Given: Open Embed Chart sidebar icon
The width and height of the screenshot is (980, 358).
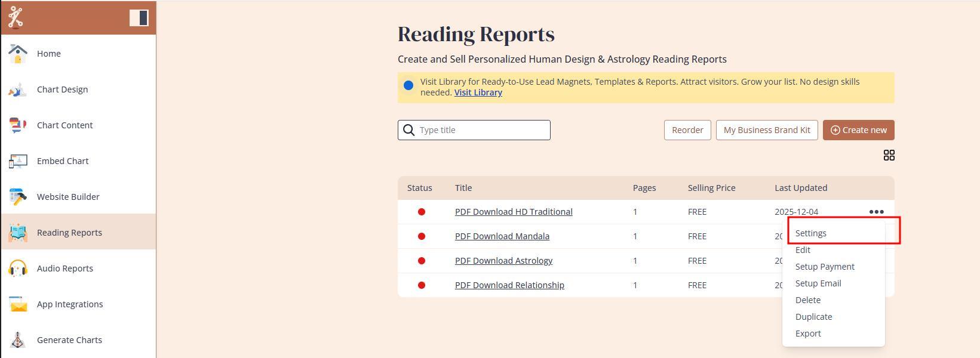Looking at the screenshot, I should point(18,161).
